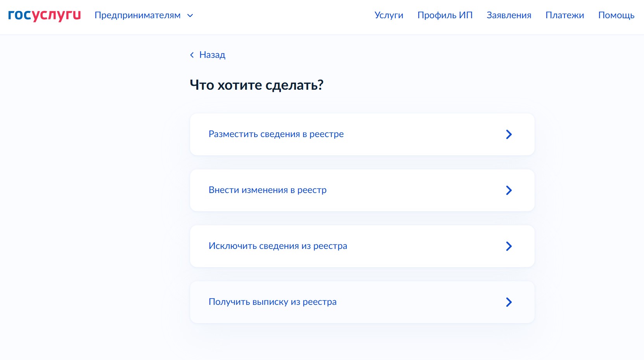Open the Услуги menu item
This screenshot has width=644, height=360.
tap(389, 15)
